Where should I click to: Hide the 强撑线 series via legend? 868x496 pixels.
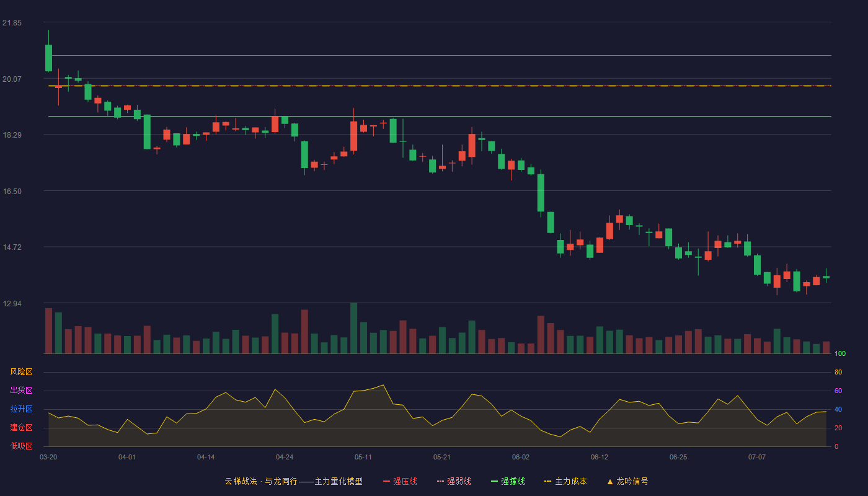pos(508,481)
